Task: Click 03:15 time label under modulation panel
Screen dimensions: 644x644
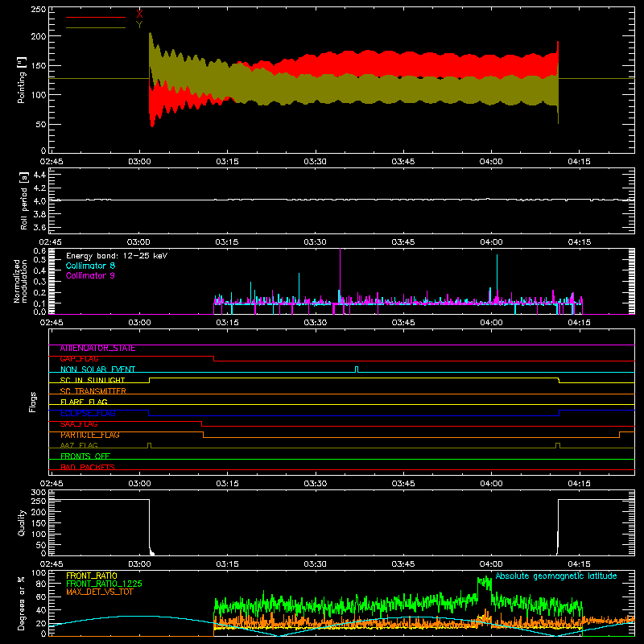Action: [227, 323]
